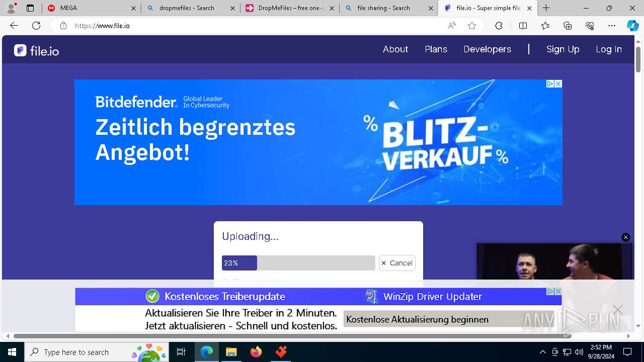Open the volume control in tray
The width and height of the screenshot is (644, 362).
(579, 352)
